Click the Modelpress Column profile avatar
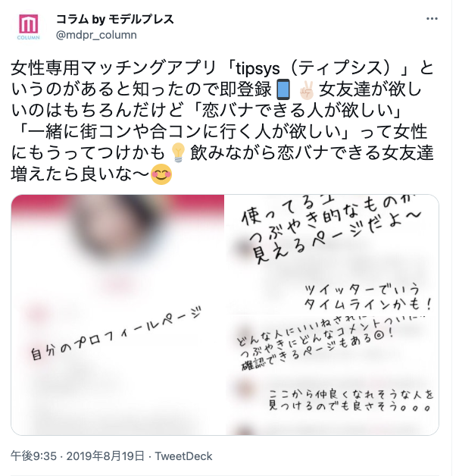The height and width of the screenshot is (476, 459). [x=28, y=27]
